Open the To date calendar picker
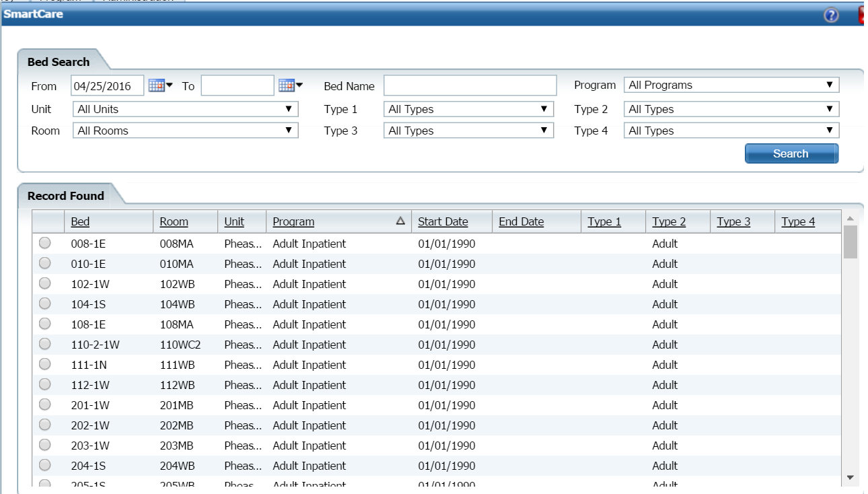 tap(290, 85)
